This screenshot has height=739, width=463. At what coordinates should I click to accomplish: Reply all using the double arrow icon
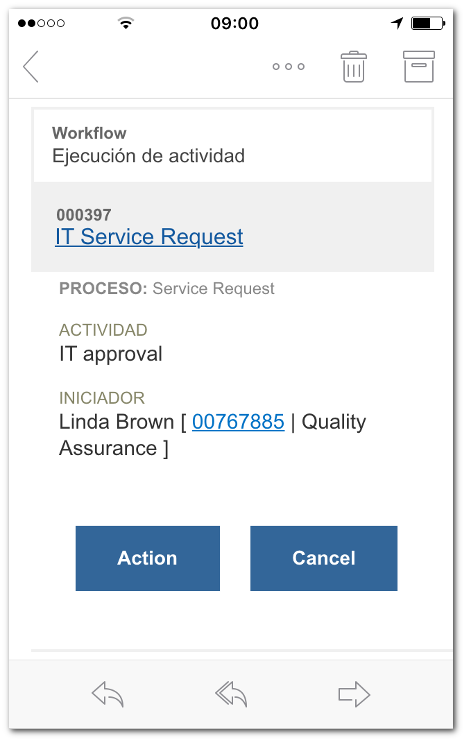pos(231,694)
